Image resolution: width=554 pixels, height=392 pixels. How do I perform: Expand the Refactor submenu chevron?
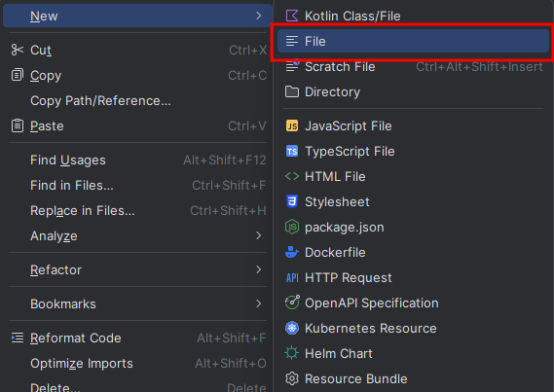coord(259,269)
